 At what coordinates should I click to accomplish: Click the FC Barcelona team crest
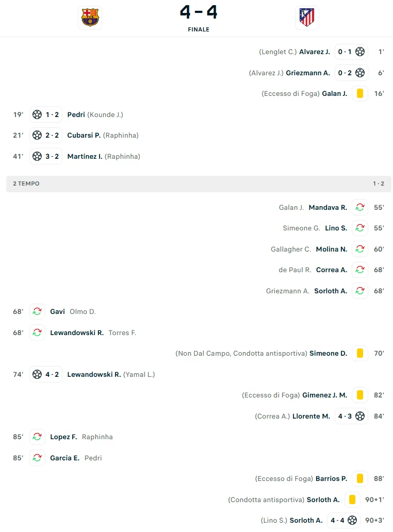[90, 18]
